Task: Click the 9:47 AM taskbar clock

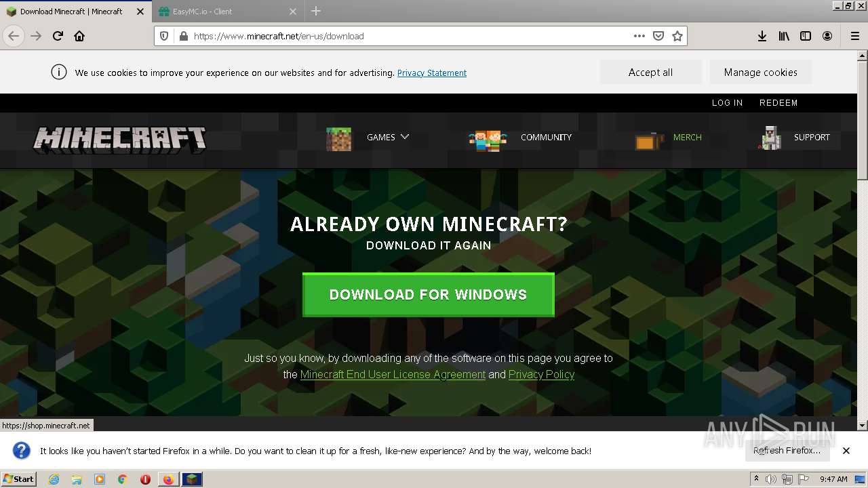Action: [x=833, y=479]
